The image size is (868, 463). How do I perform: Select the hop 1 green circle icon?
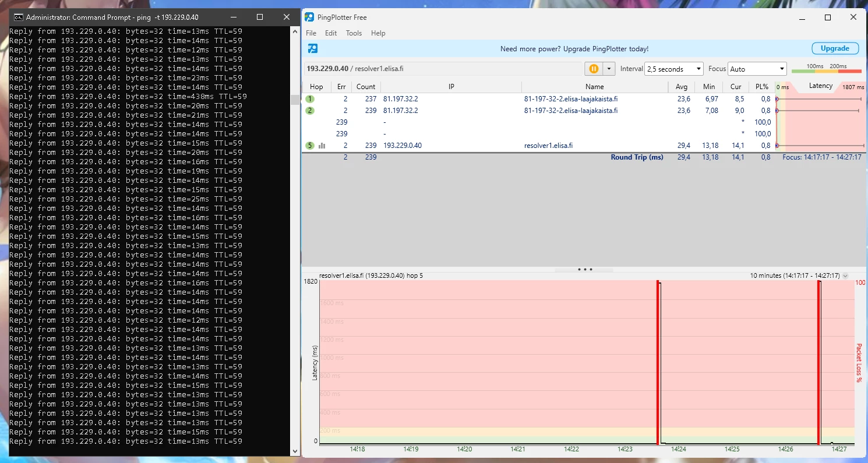310,99
